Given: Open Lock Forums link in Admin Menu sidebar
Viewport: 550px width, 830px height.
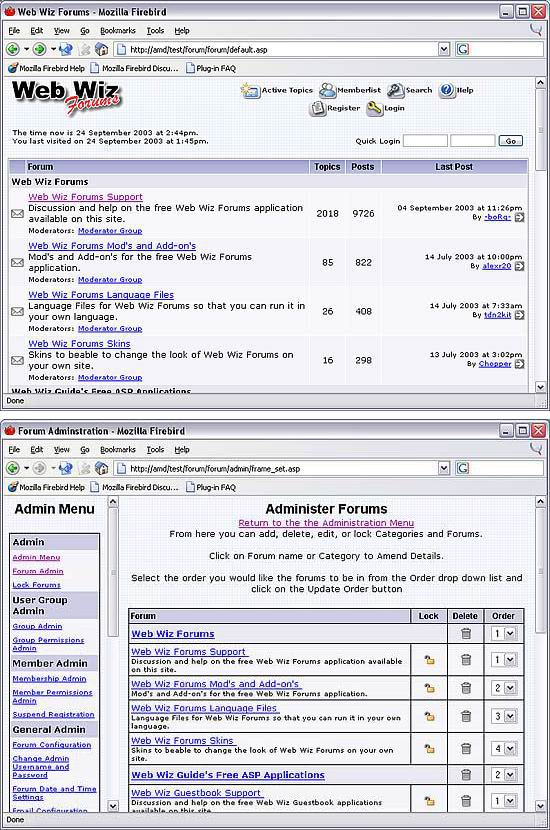Looking at the screenshot, I should [37, 585].
